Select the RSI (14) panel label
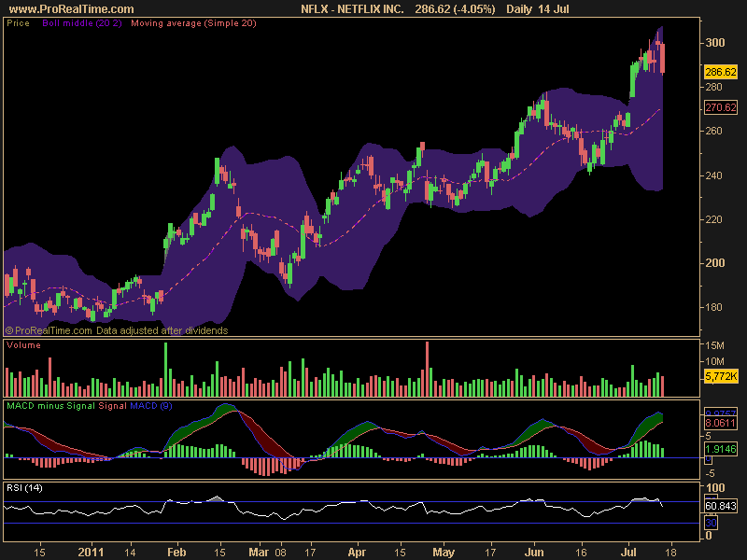Viewport: 747px width, 560px height. click(x=24, y=487)
